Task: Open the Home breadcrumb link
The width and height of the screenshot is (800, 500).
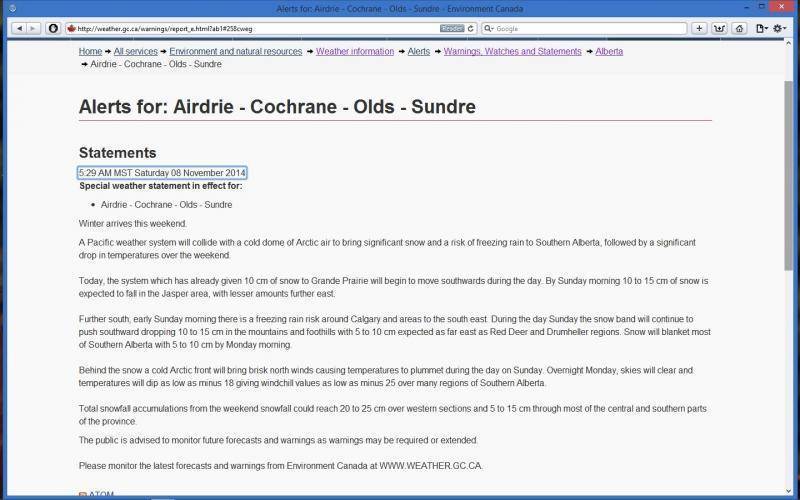Action: tap(90, 51)
